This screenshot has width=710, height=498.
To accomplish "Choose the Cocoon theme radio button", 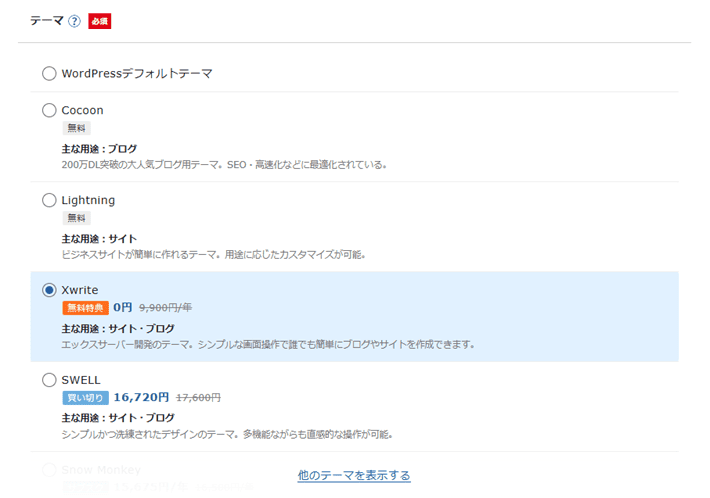I will 49,110.
